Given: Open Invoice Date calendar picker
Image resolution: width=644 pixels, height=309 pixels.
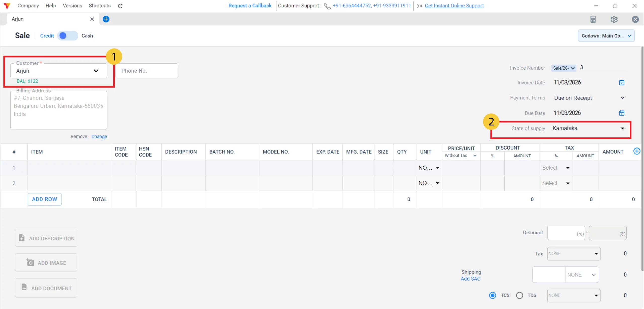Looking at the screenshot, I should [x=622, y=82].
